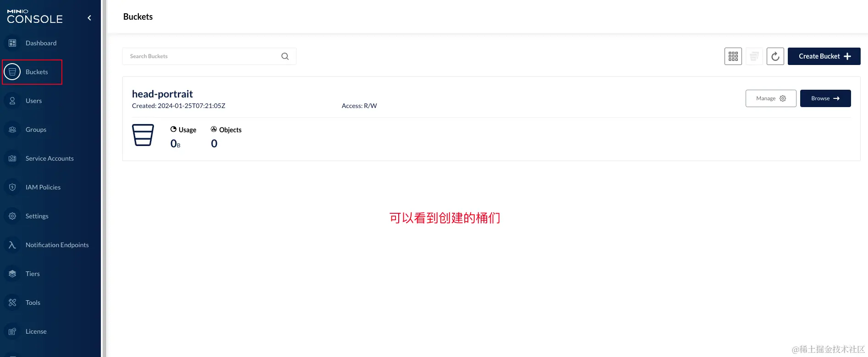
Task: Open Notification Endpoints in the sidebar
Action: (x=57, y=245)
